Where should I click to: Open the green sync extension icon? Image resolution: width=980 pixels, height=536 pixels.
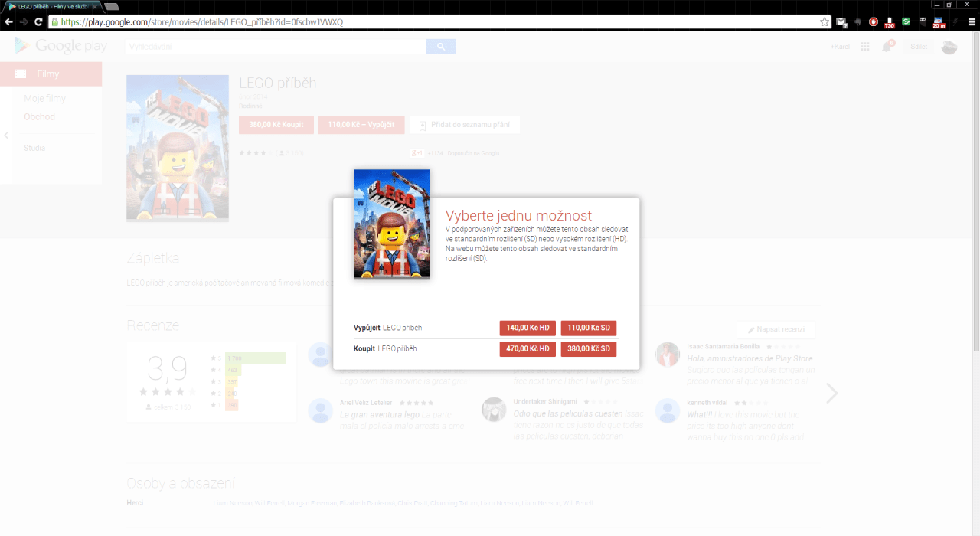(x=906, y=22)
